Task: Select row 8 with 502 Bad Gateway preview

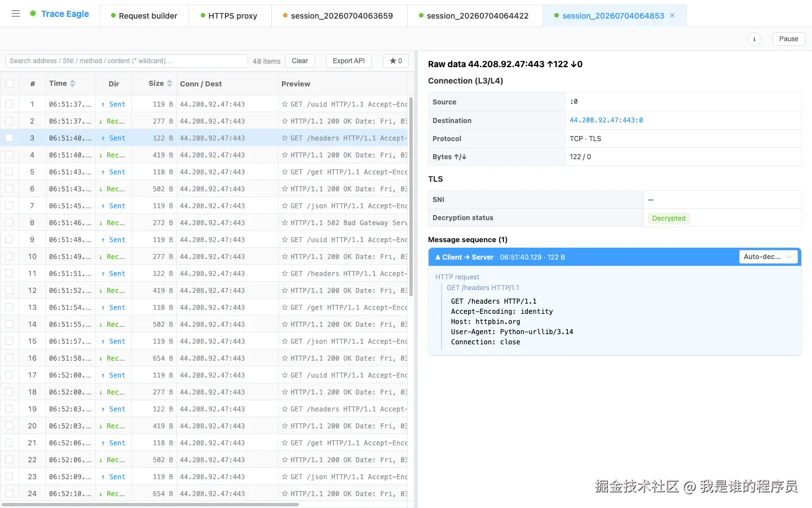Action: coord(204,223)
